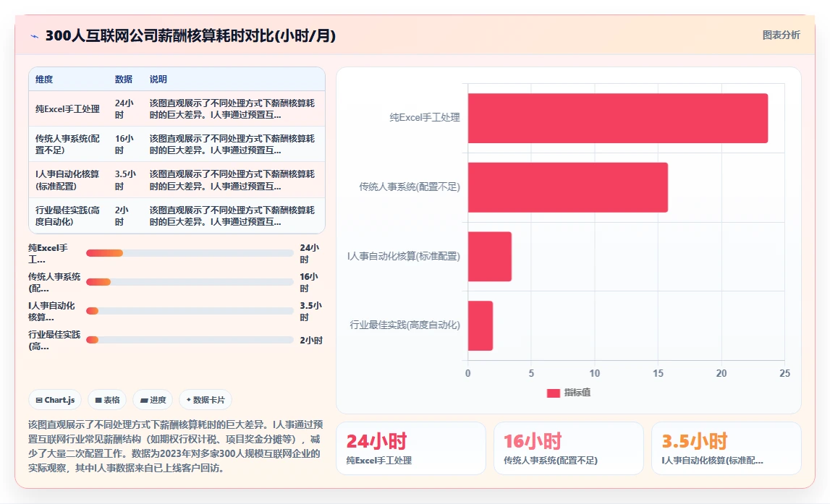
Task: Click table cell 纯Excel手工处理
Action: [68, 109]
